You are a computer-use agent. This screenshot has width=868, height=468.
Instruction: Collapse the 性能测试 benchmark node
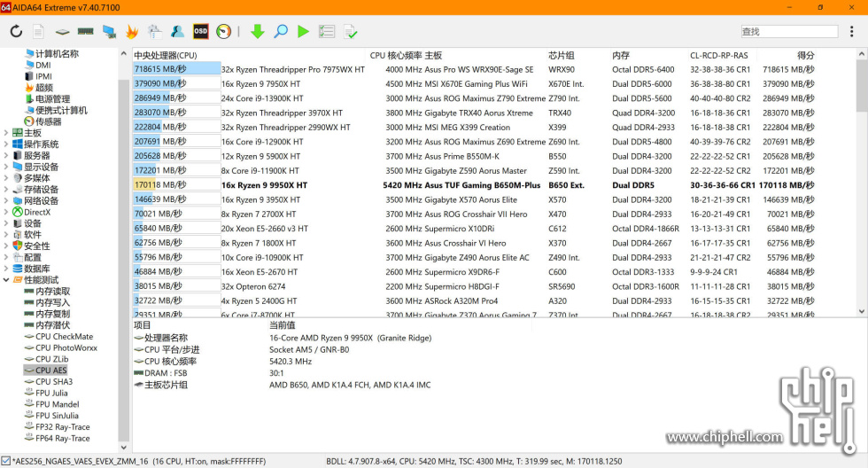tap(6, 280)
